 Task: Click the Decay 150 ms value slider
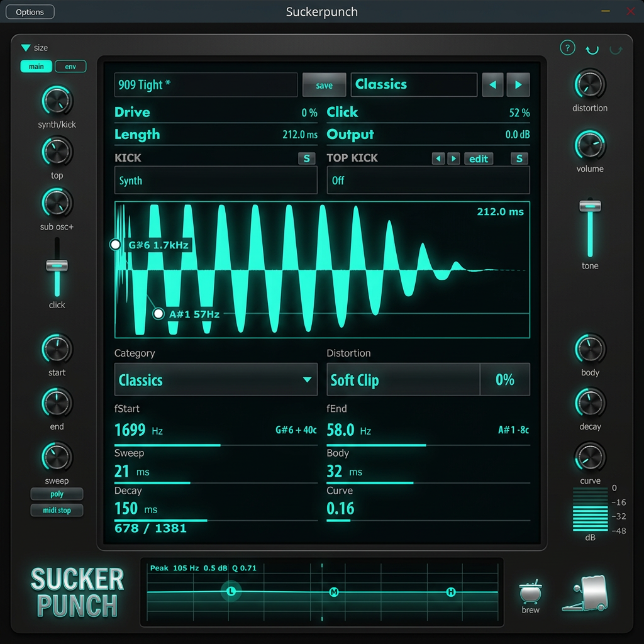(x=216, y=511)
